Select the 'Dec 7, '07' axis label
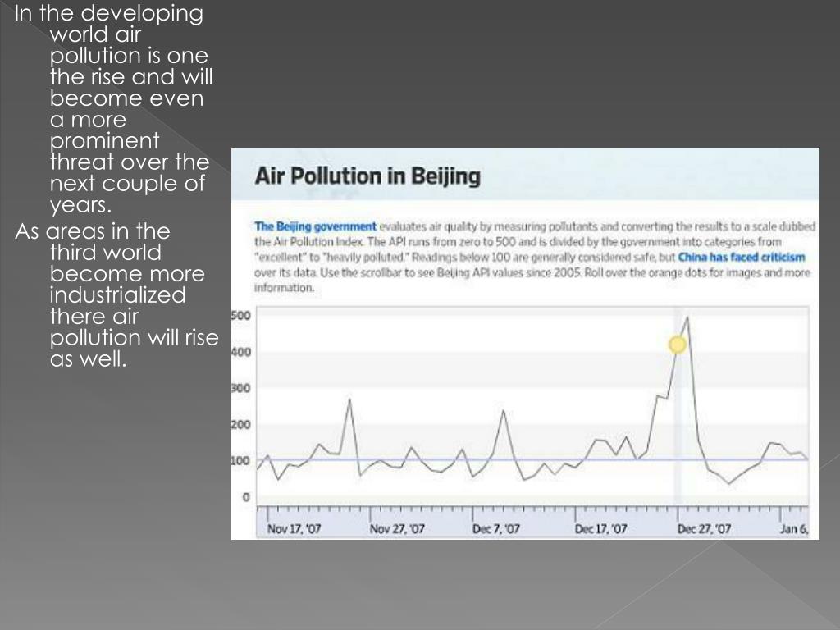840x630 pixels. coord(496,529)
